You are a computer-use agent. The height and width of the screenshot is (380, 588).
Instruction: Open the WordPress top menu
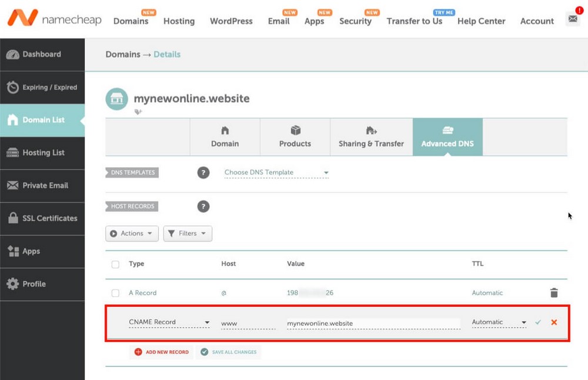pos(231,21)
